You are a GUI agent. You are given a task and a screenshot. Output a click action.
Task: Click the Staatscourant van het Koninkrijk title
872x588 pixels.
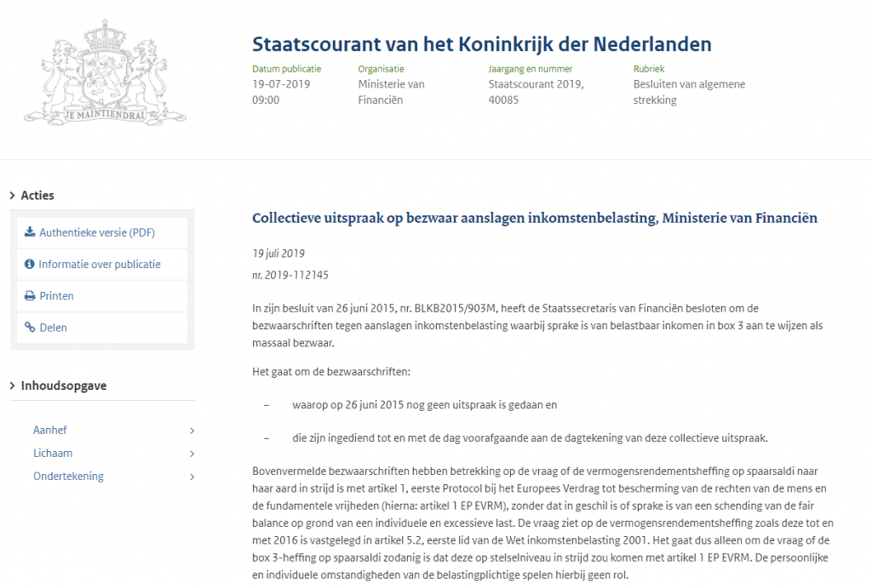point(482,44)
